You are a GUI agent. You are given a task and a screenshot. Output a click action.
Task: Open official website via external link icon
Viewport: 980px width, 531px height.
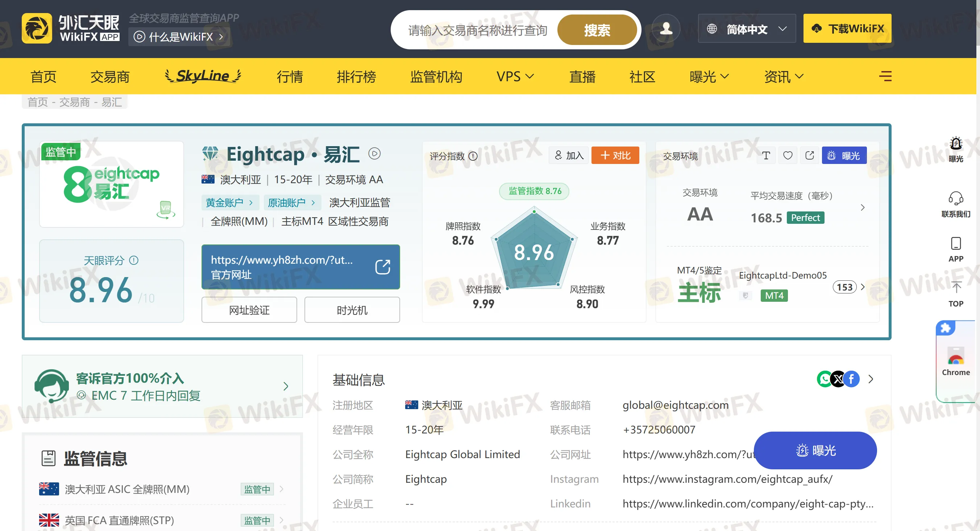tap(383, 267)
